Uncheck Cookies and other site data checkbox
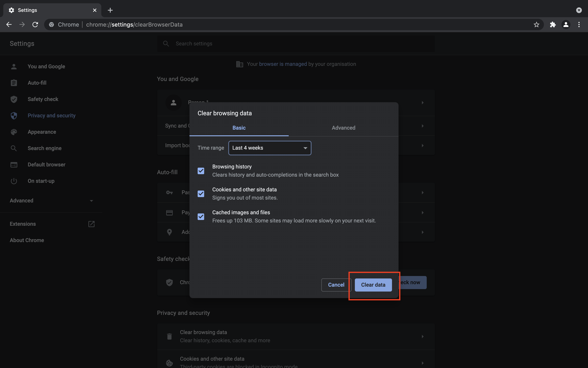This screenshot has width=588, height=368. (201, 194)
